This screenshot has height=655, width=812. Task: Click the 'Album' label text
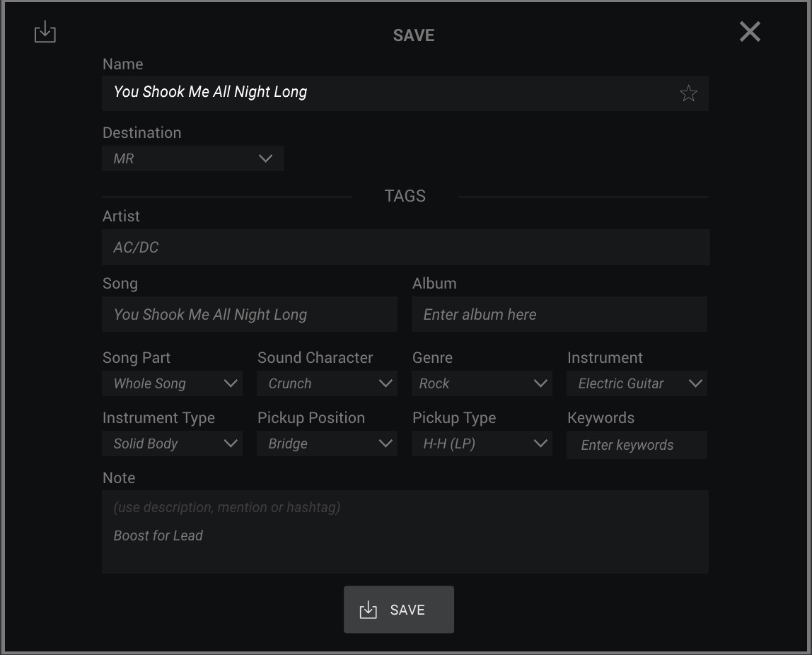pos(434,283)
